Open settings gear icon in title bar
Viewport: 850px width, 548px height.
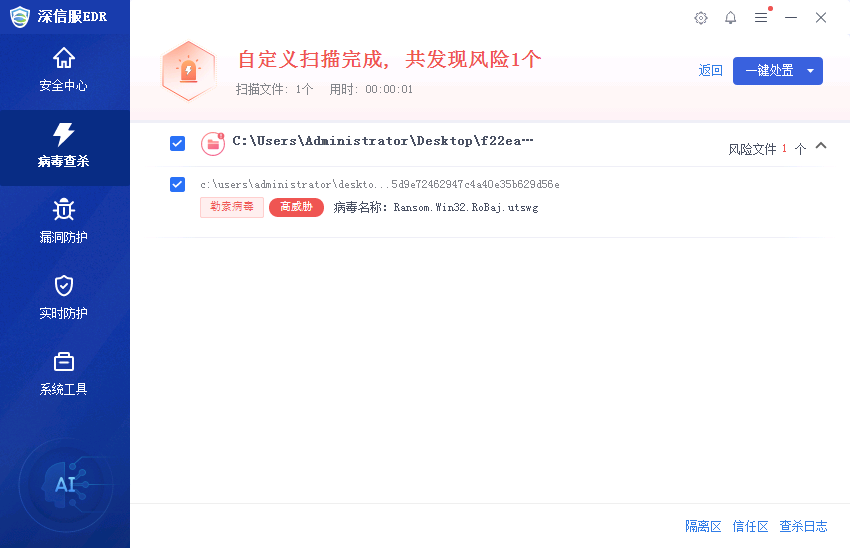[701, 18]
